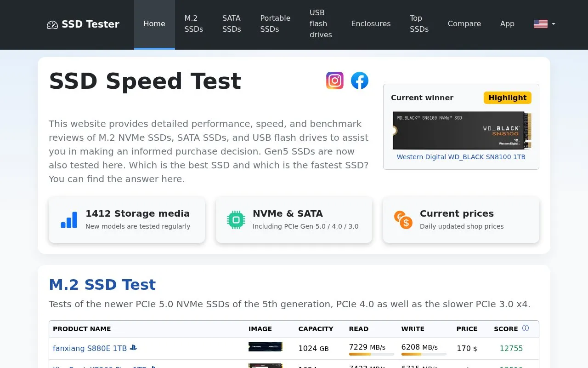Open the Compare page

464,24
